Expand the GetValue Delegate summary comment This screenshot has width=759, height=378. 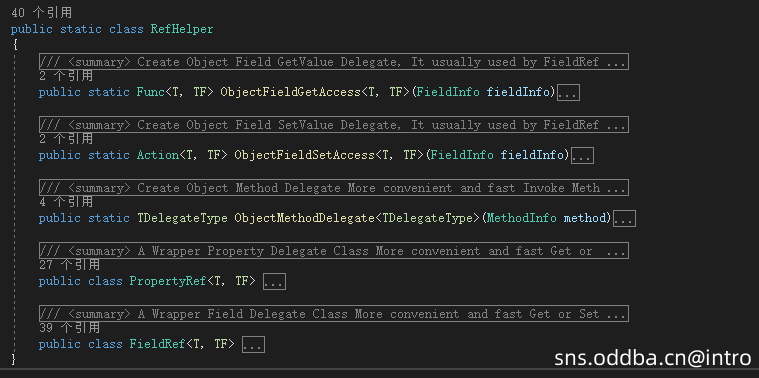[x=334, y=61]
